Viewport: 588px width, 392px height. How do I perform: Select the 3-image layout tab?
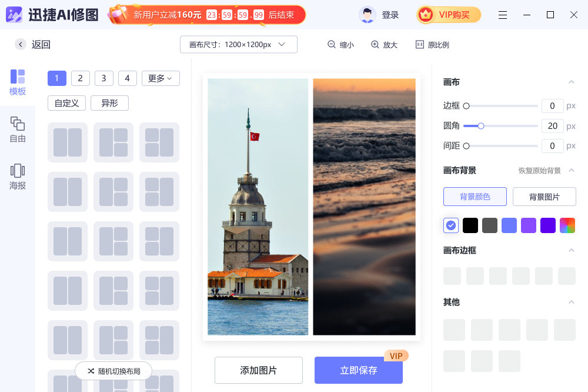click(104, 78)
